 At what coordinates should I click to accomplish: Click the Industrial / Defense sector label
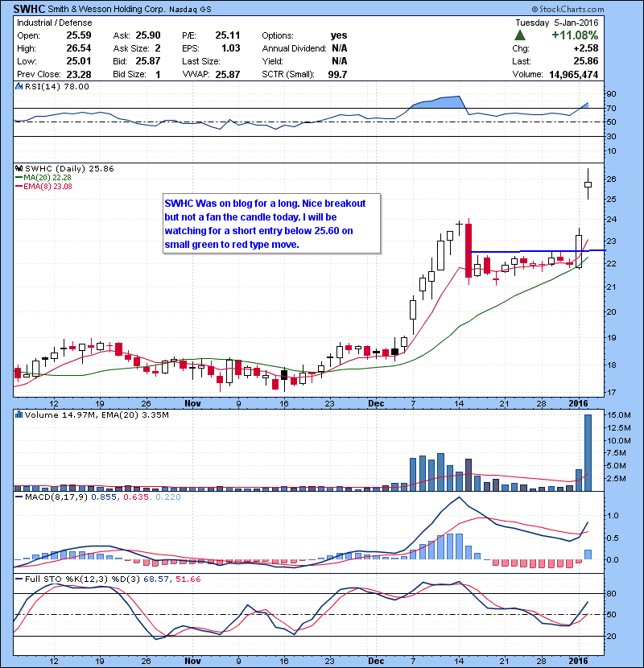click(x=54, y=23)
